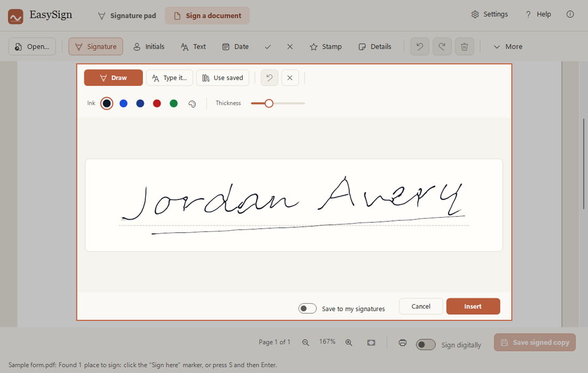Switch to the Sign a document tab
Image resolution: width=588 pixels, height=373 pixels.
tap(207, 16)
